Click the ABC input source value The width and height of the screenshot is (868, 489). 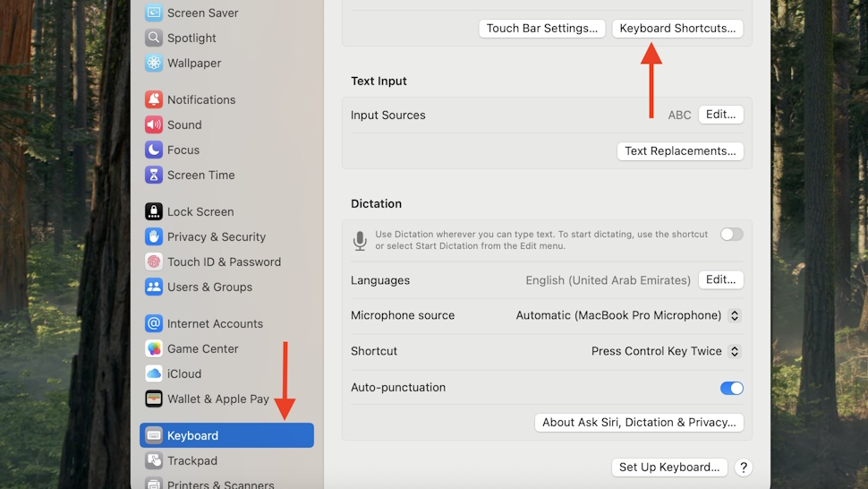click(x=679, y=116)
